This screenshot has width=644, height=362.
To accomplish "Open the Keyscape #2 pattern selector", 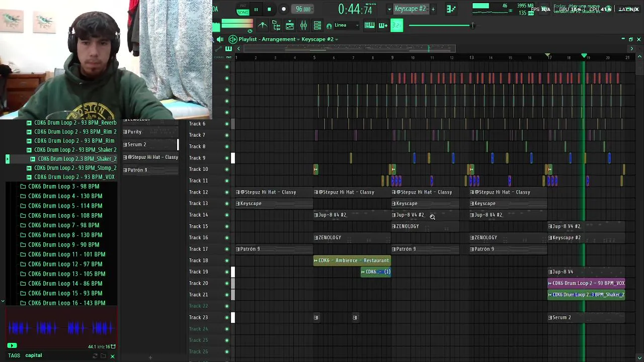I will click(410, 9).
